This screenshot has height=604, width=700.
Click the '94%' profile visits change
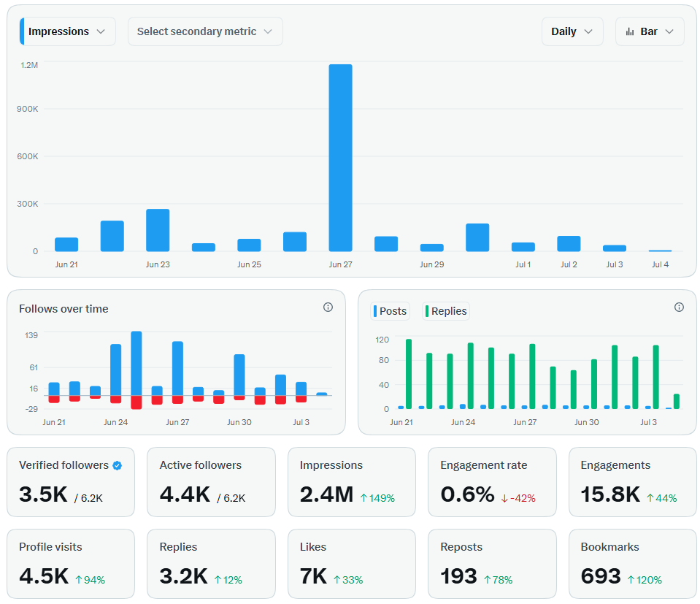94,580
